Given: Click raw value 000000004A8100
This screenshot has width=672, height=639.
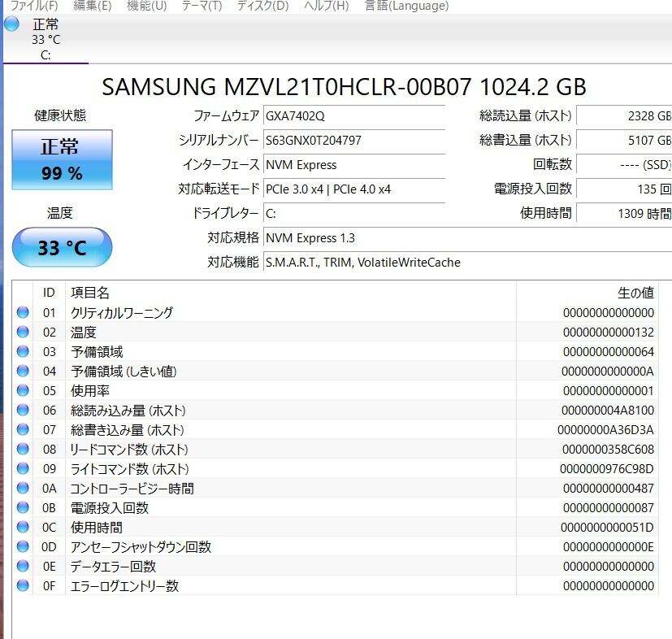Looking at the screenshot, I should pos(608,410).
